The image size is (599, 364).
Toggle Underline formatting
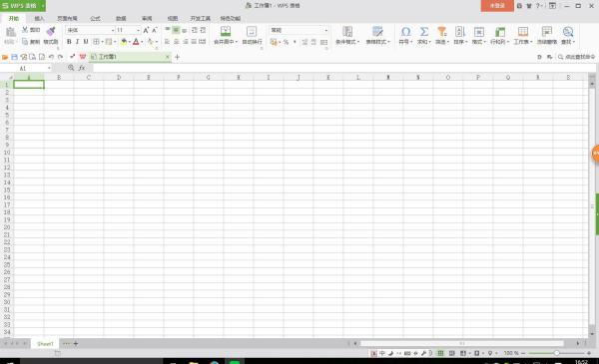point(86,42)
